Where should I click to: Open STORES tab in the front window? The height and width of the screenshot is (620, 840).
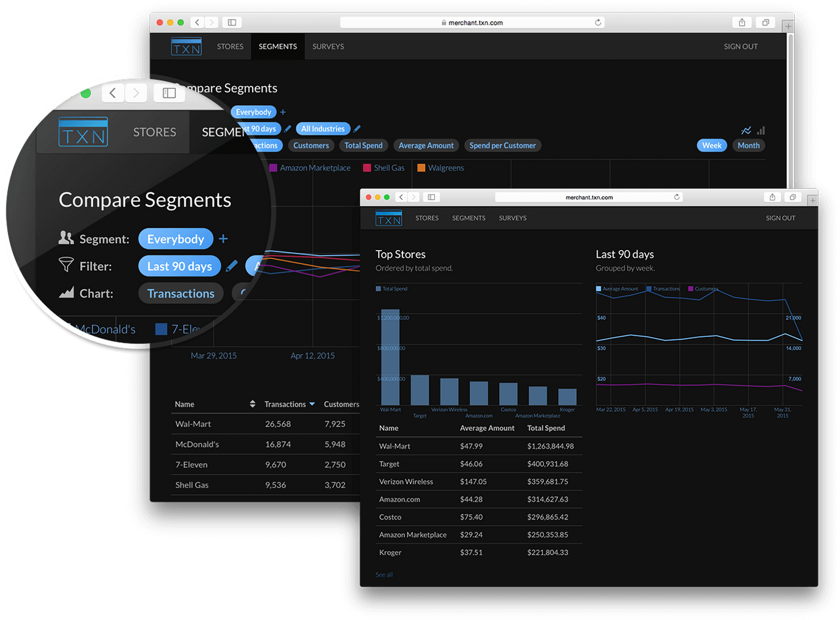(427, 218)
